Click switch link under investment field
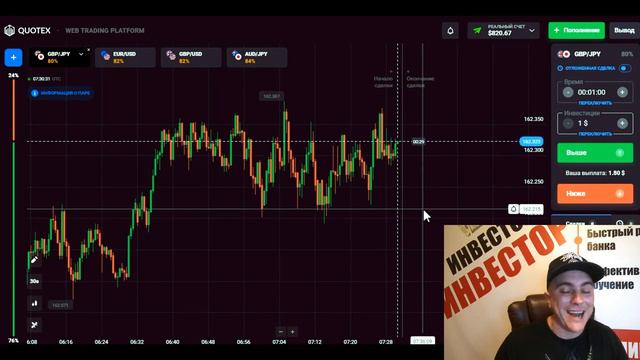 click(595, 134)
